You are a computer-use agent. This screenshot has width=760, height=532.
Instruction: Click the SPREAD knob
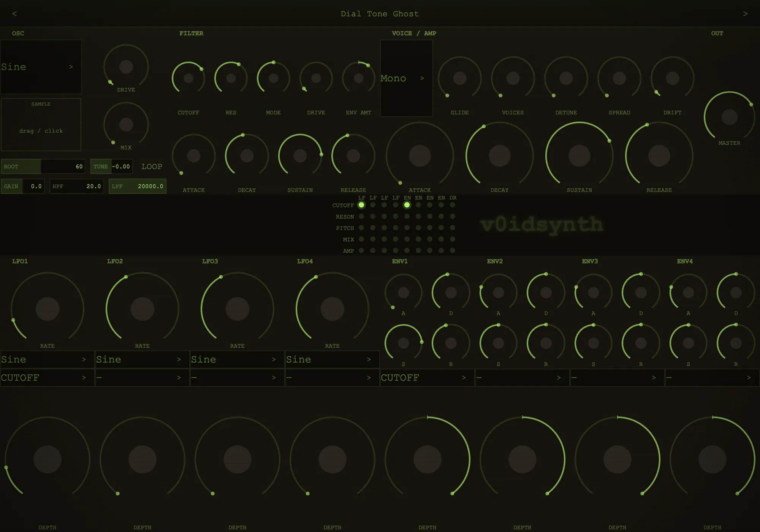(x=619, y=78)
